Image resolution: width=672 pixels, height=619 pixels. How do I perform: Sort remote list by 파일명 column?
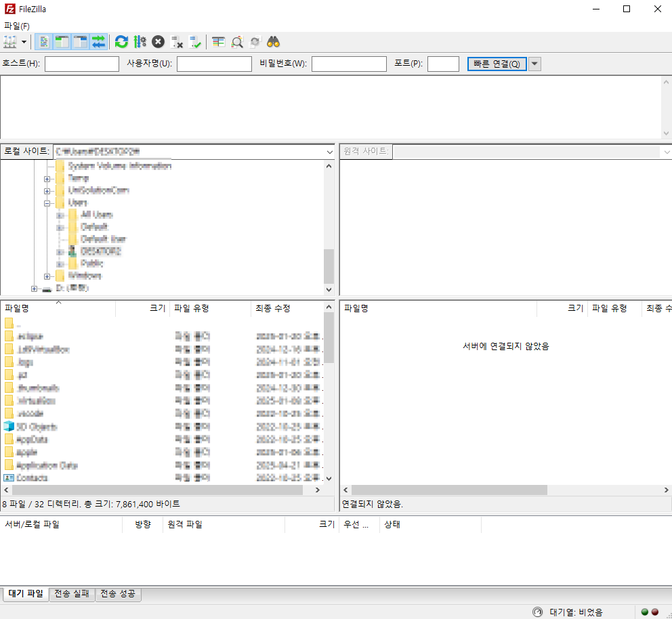click(438, 308)
